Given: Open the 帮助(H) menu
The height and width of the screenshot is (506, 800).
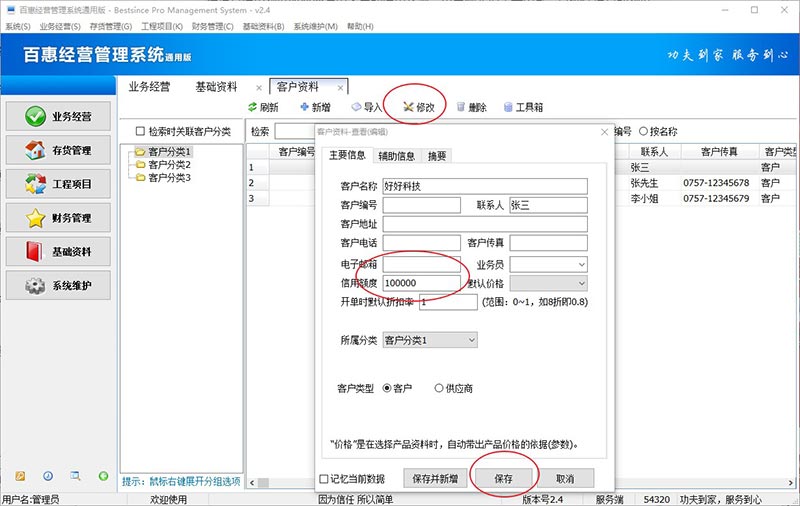Looking at the screenshot, I should [360, 26].
